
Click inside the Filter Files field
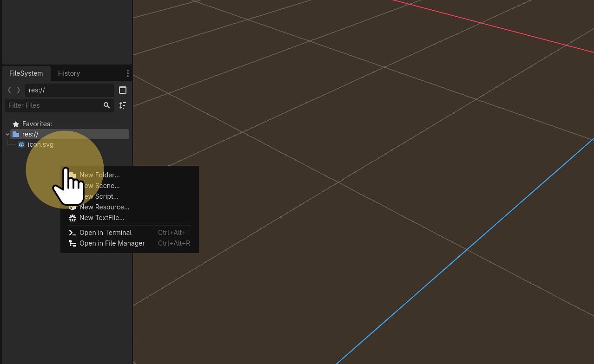pyautogui.click(x=51, y=105)
